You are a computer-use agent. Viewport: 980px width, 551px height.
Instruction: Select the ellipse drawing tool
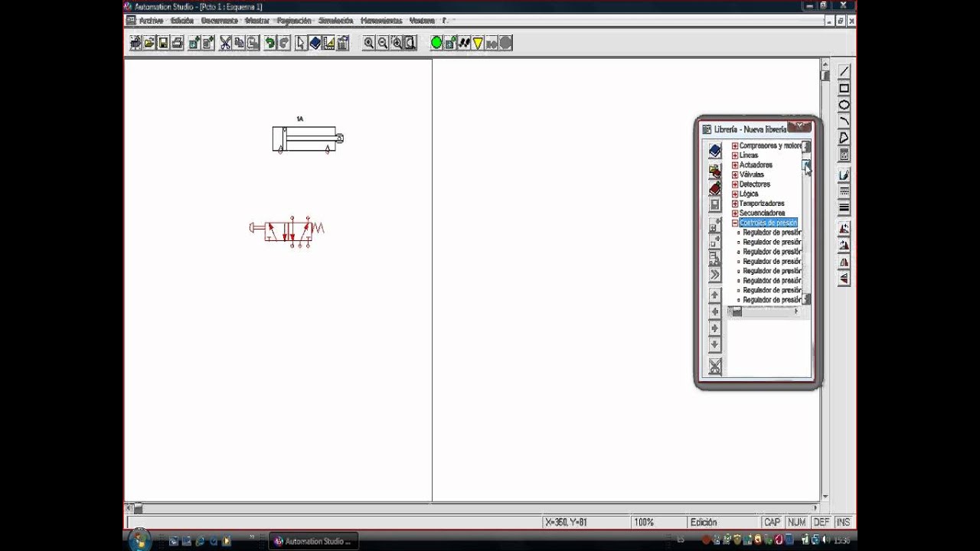(844, 105)
